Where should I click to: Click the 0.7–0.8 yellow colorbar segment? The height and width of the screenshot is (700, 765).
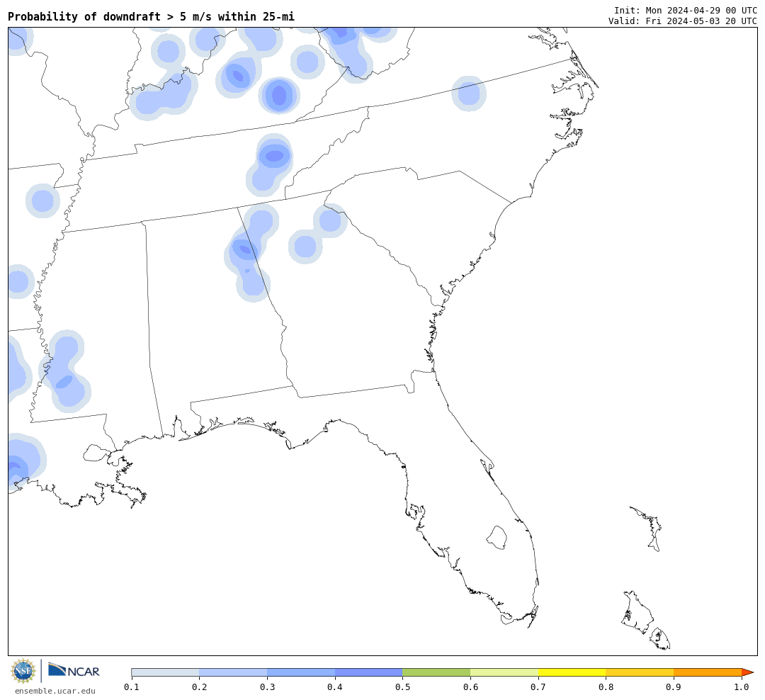572,672
